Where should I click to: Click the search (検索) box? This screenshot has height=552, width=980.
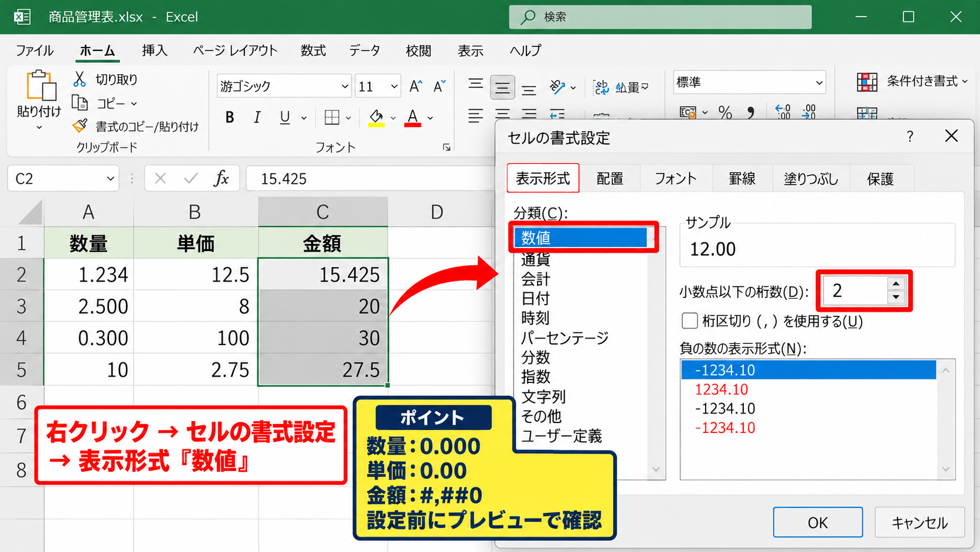(x=660, y=17)
